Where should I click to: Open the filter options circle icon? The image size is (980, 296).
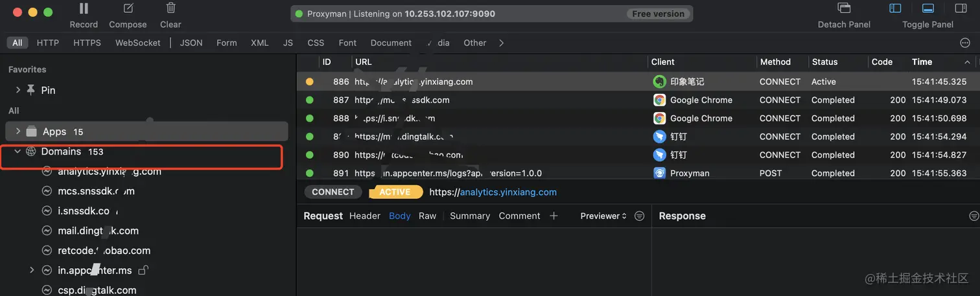click(x=964, y=43)
